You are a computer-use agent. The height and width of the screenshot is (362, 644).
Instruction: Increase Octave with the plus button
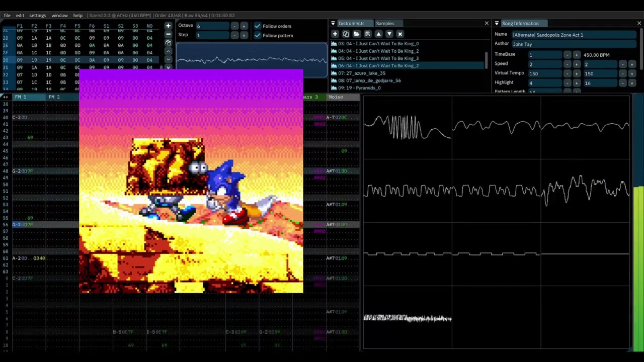click(x=244, y=26)
